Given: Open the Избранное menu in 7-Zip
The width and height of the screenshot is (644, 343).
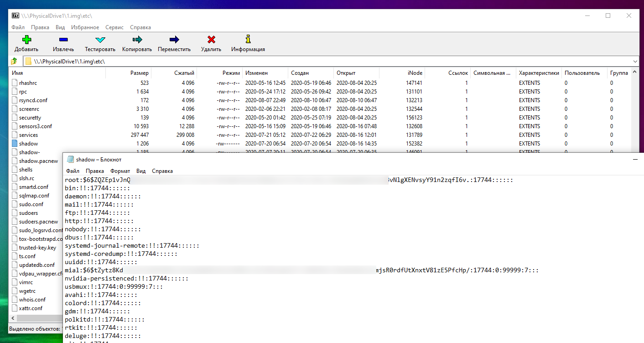Looking at the screenshot, I should click(85, 27).
